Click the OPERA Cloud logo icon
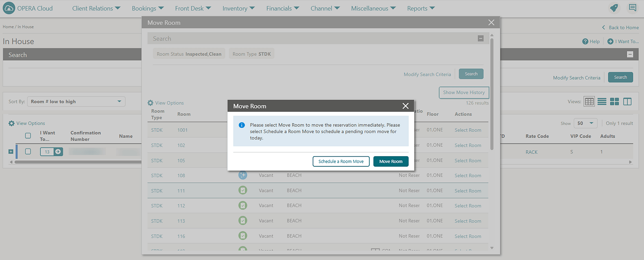Image resolution: width=644 pixels, height=260 pixels. [x=9, y=8]
